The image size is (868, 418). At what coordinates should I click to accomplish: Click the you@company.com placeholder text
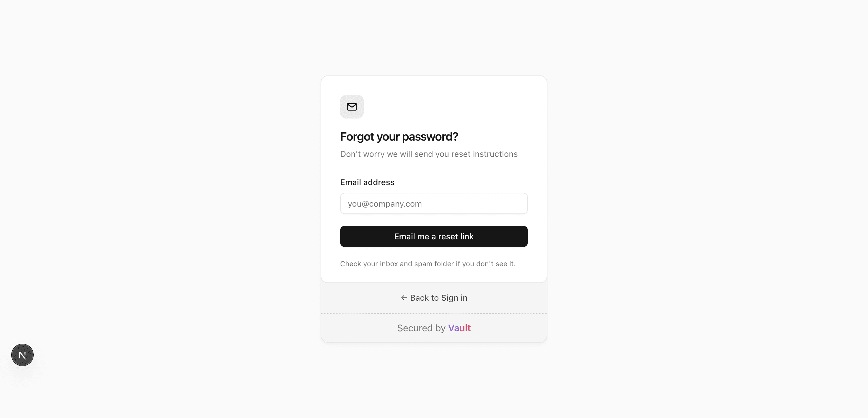pyautogui.click(x=384, y=204)
